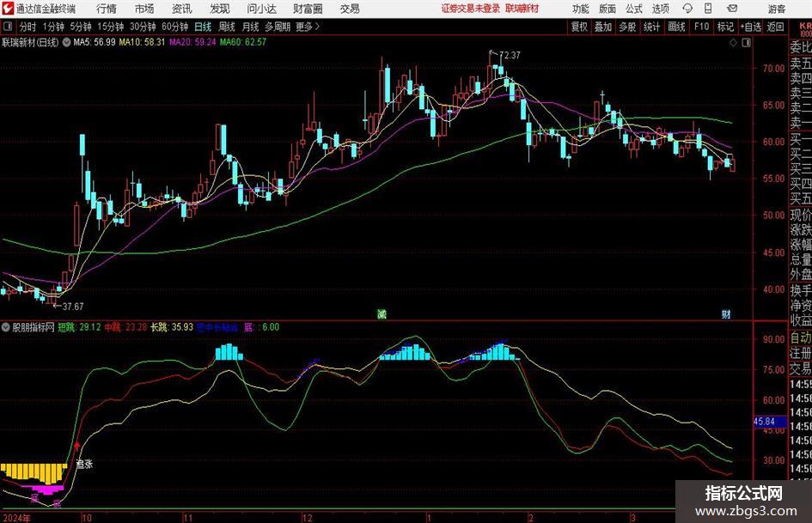The width and height of the screenshot is (812, 523).
Task: Click the 追涨 signal label on sub-chart
Action: click(84, 464)
